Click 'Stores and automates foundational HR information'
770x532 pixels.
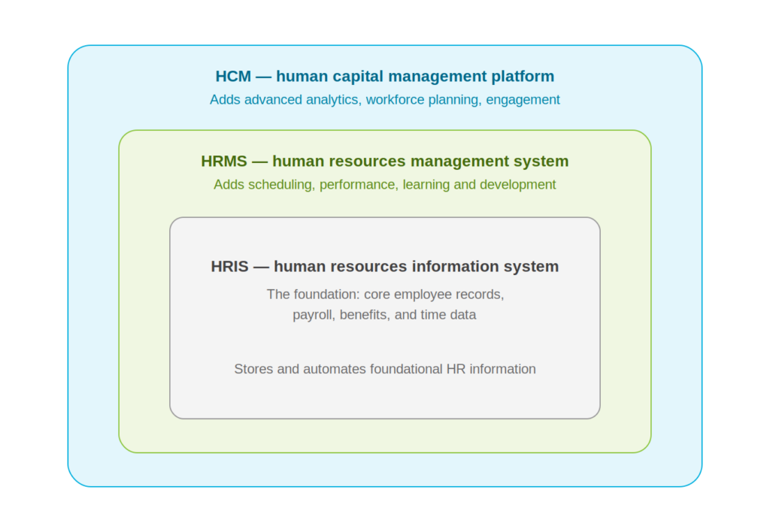click(384, 369)
